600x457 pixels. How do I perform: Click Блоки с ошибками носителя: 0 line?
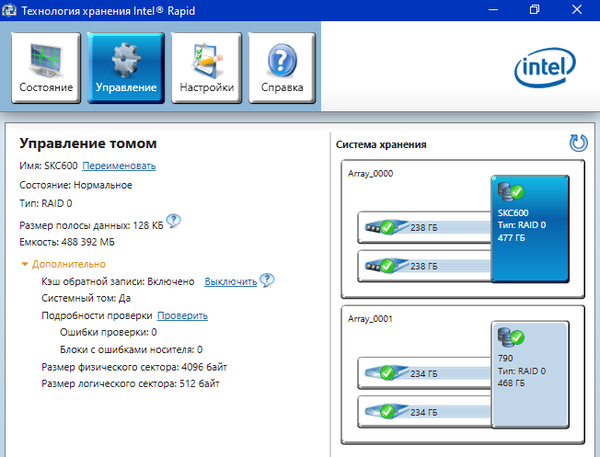(x=131, y=349)
